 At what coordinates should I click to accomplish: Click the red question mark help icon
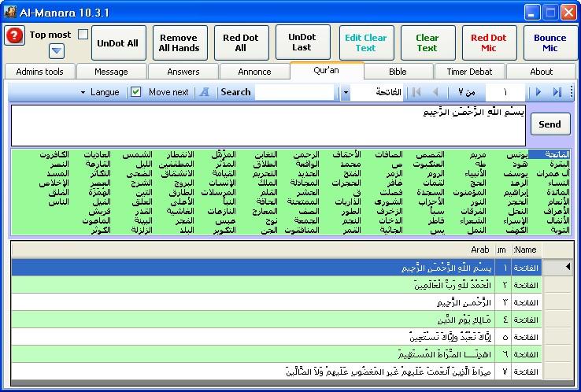point(14,36)
